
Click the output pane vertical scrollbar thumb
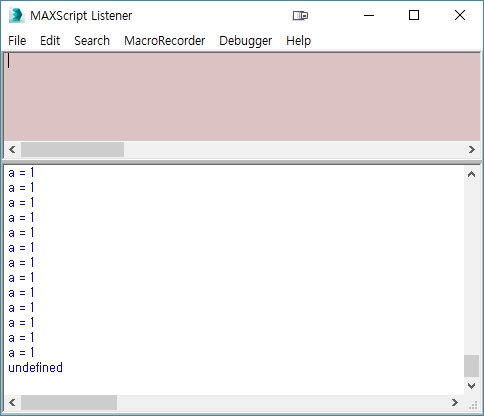click(x=471, y=366)
